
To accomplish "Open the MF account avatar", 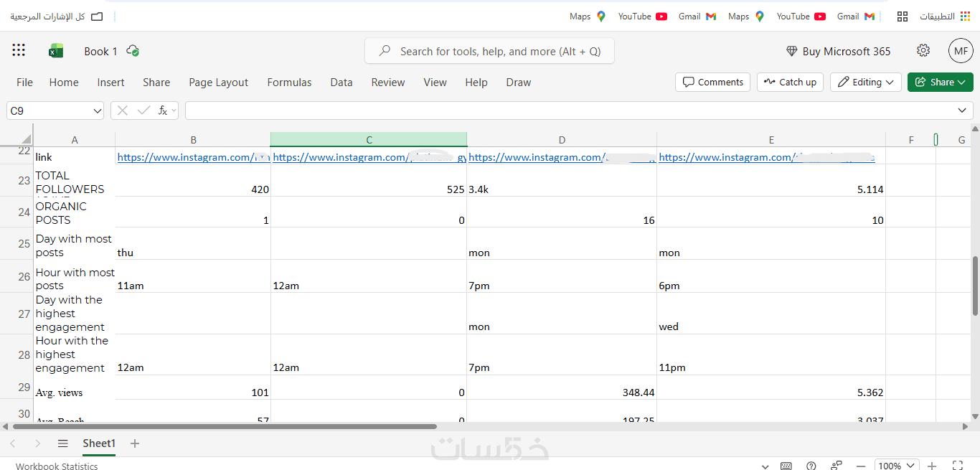I will coord(961,51).
